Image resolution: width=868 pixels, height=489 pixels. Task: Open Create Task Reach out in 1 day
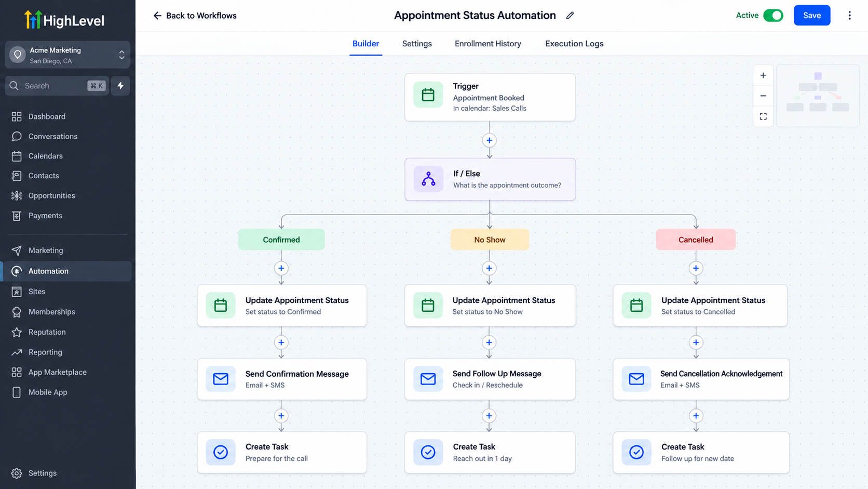pos(490,453)
